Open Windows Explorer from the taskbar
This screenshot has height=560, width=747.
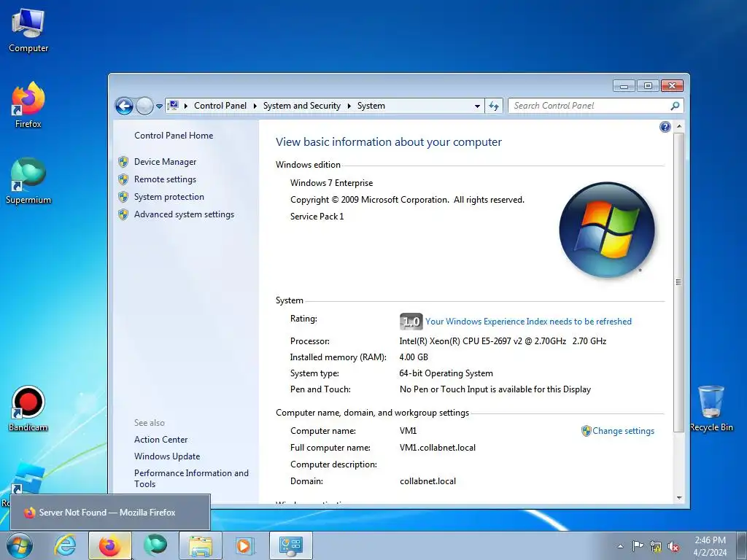point(201,545)
